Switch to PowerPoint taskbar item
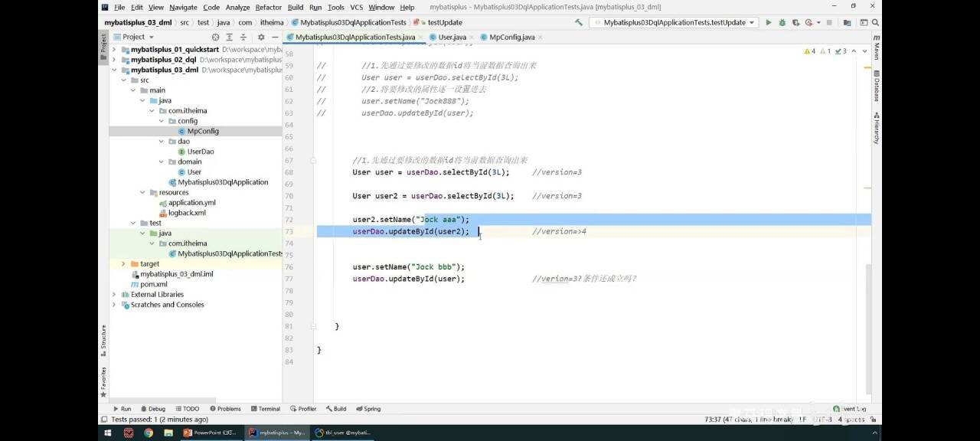Viewport: 980px width, 441px height. tap(211, 433)
